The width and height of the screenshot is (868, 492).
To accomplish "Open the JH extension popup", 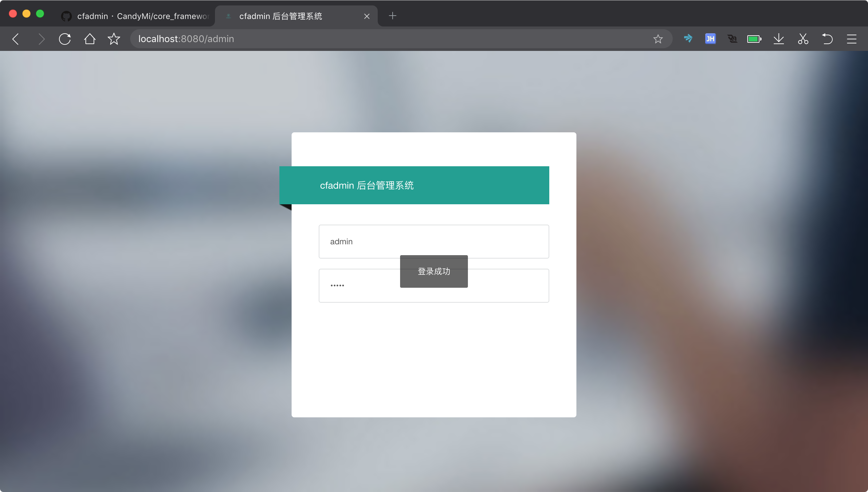I will click(710, 39).
